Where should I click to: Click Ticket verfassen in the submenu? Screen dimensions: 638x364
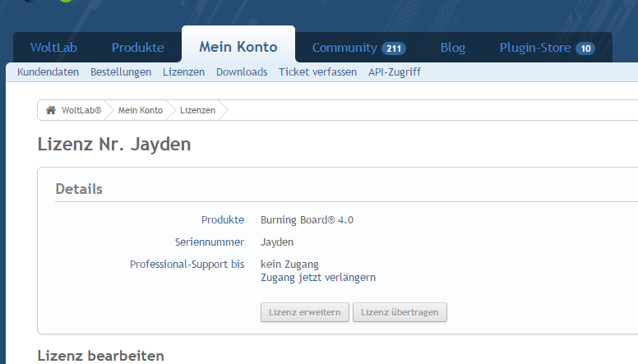point(317,72)
